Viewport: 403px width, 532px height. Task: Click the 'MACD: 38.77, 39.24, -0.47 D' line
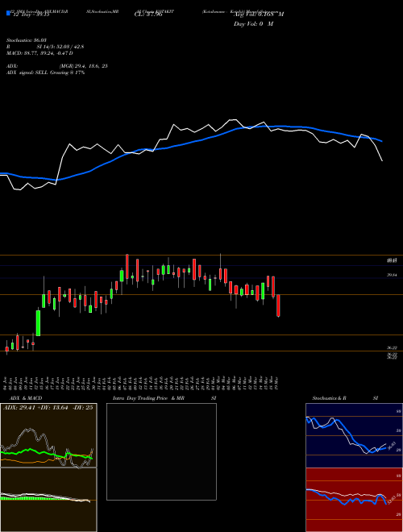click(x=39, y=53)
